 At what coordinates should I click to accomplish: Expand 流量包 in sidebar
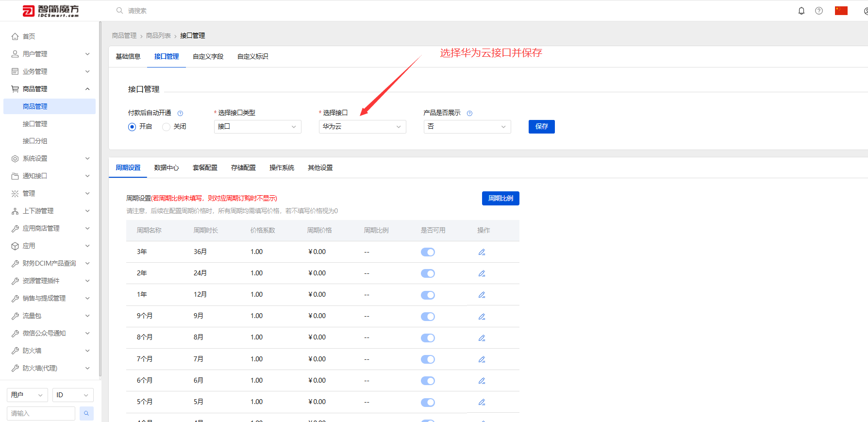pyautogui.click(x=50, y=316)
